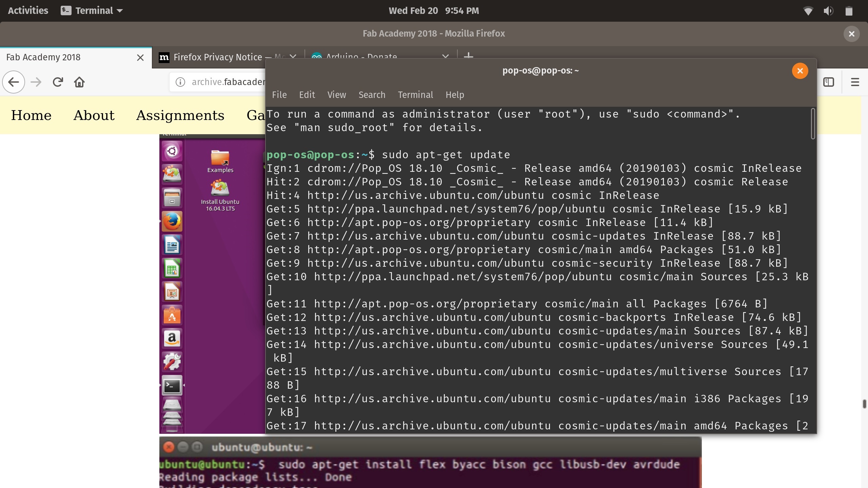Open the terminal File menu
The height and width of the screenshot is (488, 868).
point(279,95)
